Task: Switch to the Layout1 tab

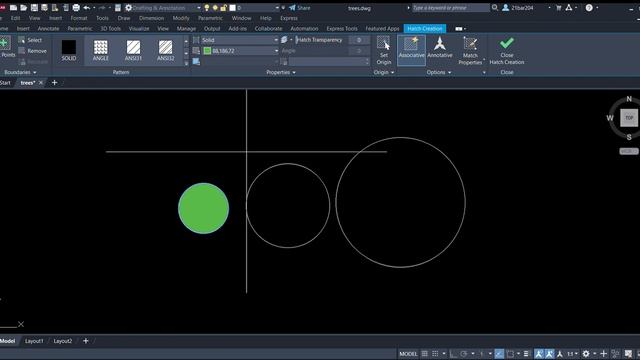Action: (34, 341)
